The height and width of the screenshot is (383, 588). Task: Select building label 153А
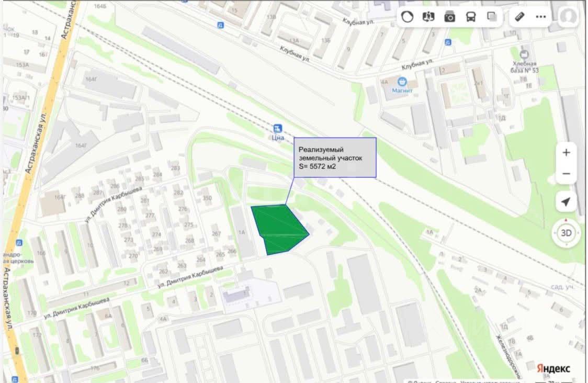(x=22, y=65)
